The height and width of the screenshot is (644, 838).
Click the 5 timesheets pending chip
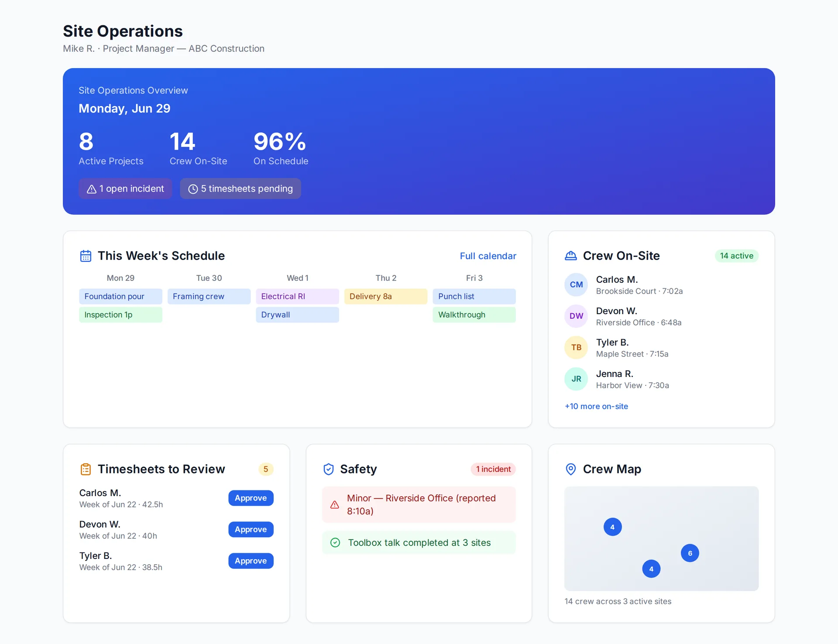[240, 188]
